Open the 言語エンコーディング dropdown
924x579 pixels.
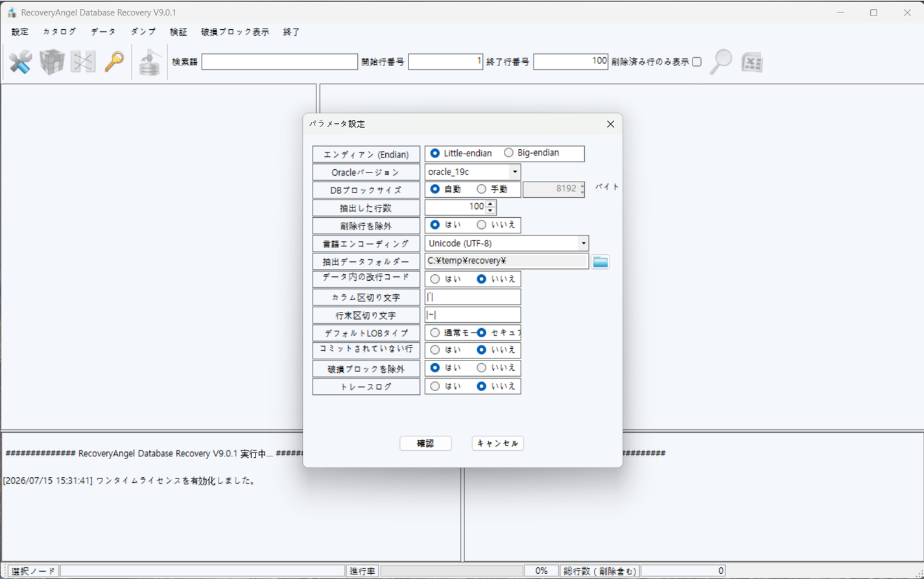point(583,243)
